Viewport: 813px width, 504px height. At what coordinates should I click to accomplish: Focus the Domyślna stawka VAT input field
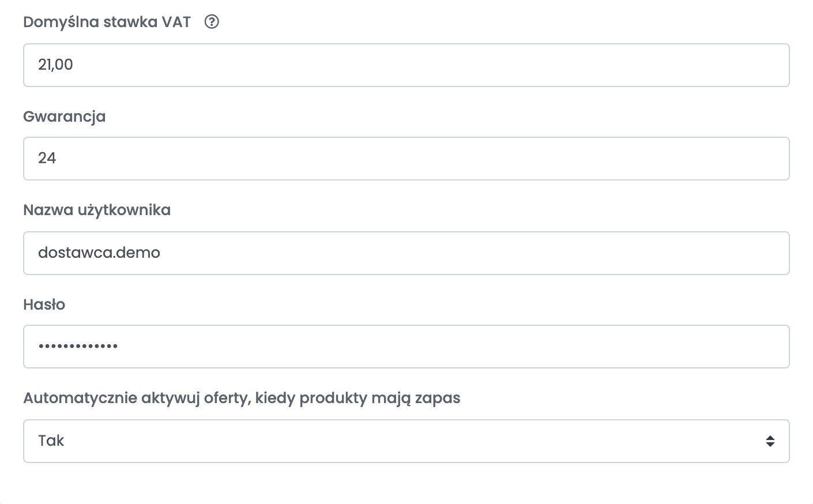pyautogui.click(x=406, y=65)
